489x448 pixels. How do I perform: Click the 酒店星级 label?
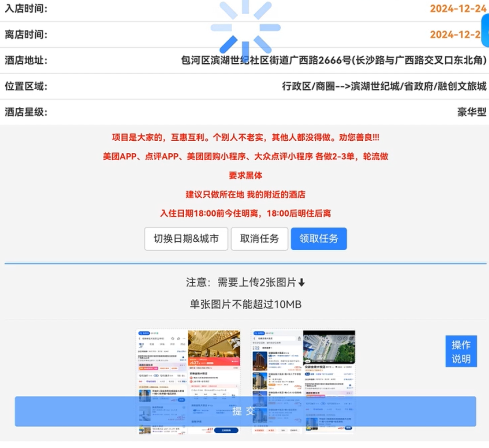pos(26,112)
